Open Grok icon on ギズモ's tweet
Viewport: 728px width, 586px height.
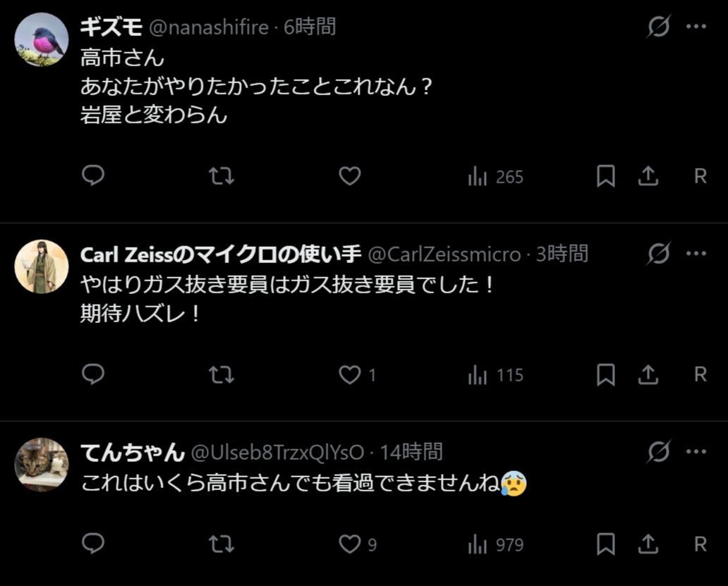(x=659, y=28)
